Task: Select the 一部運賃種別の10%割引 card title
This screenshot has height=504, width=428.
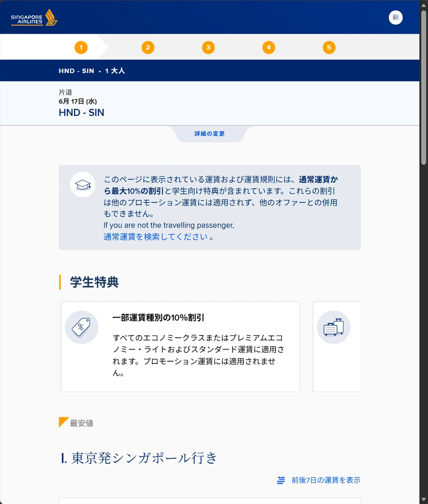Action: click(158, 318)
